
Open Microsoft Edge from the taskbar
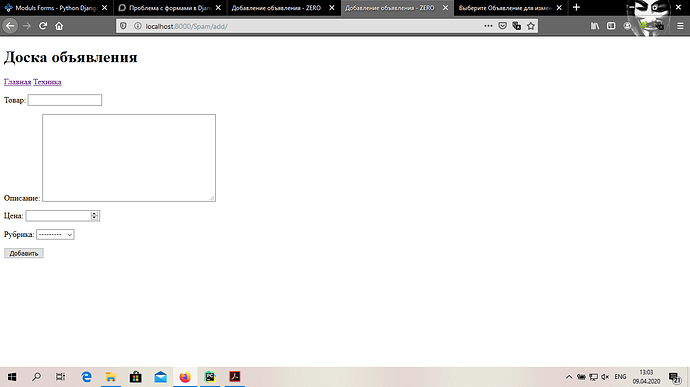tap(86, 377)
